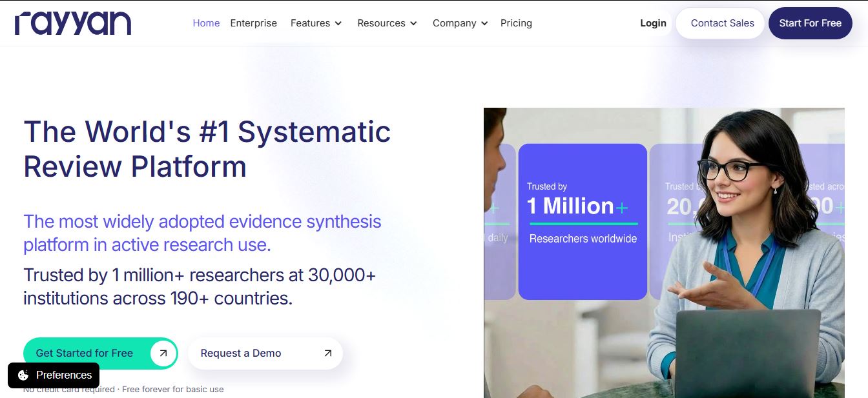This screenshot has width=868, height=398.
Task: Expand the Features dropdown
Action: tap(316, 23)
